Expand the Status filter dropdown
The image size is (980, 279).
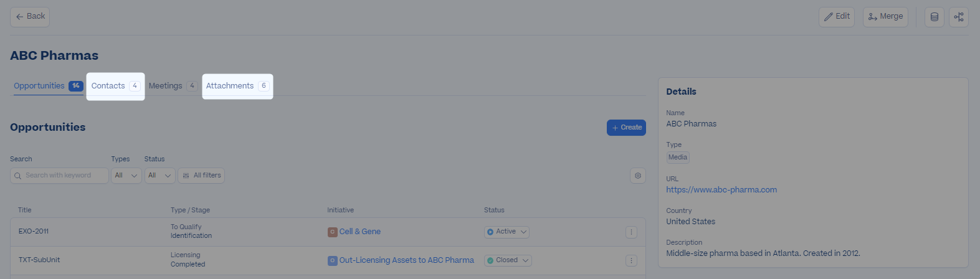click(x=159, y=176)
